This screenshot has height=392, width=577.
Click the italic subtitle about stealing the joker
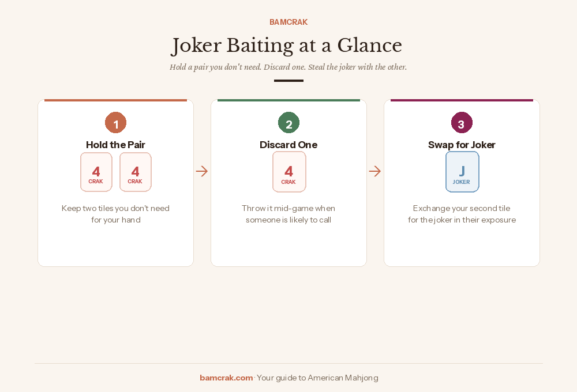[288, 67]
